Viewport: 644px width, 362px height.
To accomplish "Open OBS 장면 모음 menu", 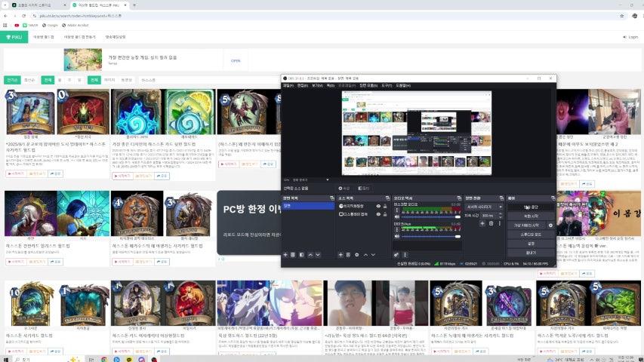I will pos(368,85).
